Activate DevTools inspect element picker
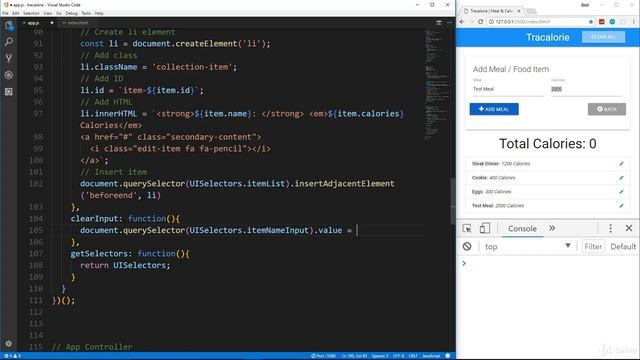 467,229
